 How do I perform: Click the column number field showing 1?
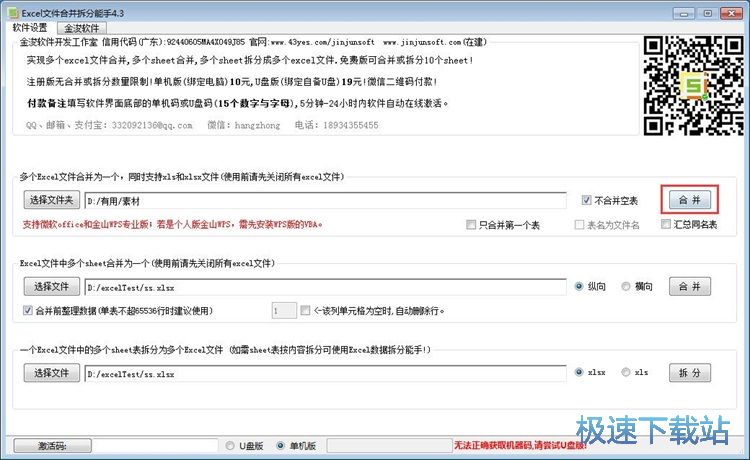click(x=284, y=311)
